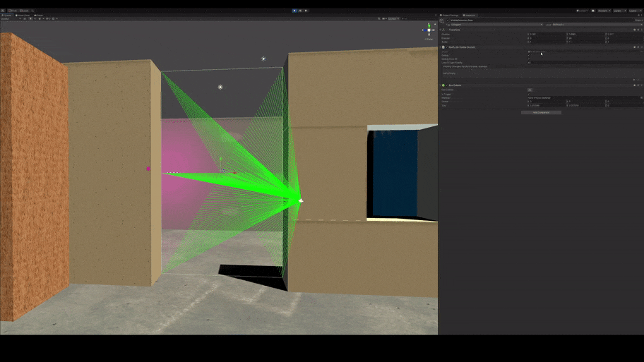Click the Collab button
This screenshot has width=644, height=362.
(582, 11)
